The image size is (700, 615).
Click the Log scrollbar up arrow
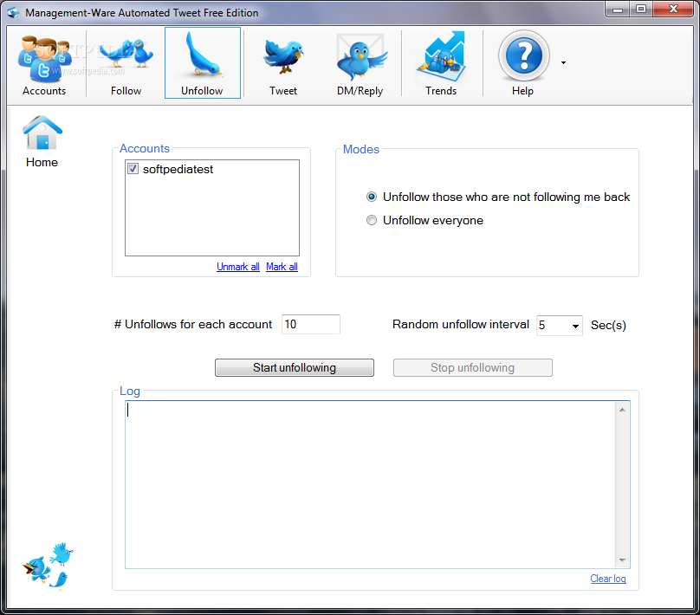point(622,409)
